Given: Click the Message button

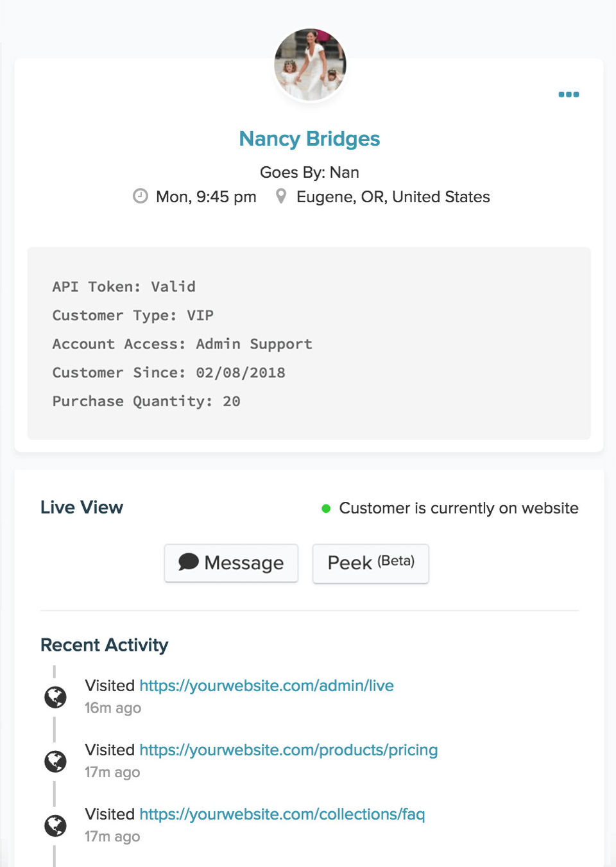Looking at the screenshot, I should coord(231,563).
